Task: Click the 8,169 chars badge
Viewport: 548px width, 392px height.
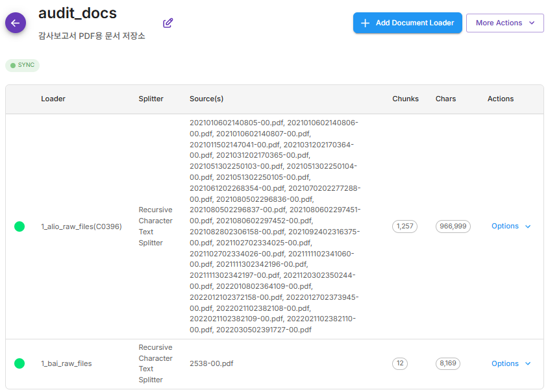Action: [x=448, y=363]
